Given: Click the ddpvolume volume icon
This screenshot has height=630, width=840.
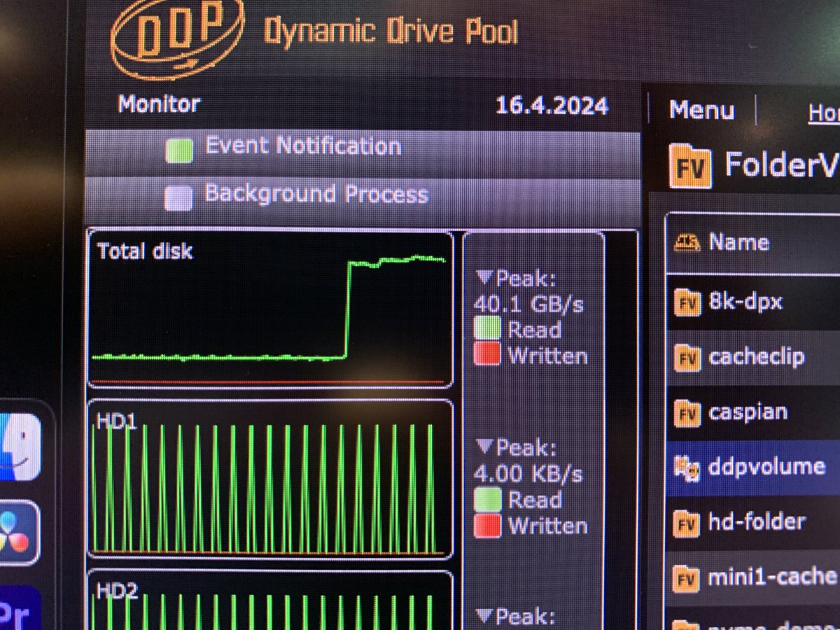Looking at the screenshot, I should (x=687, y=468).
